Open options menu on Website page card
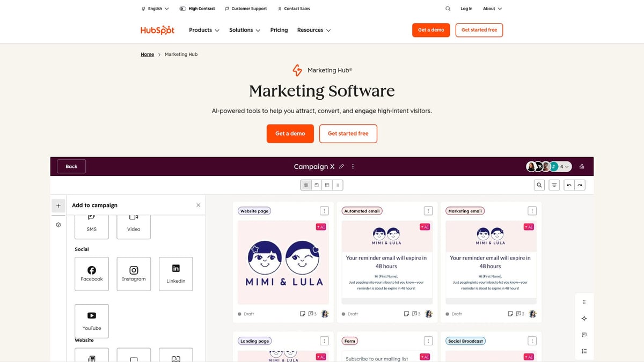Viewport: 644px width, 362px height. [x=324, y=211]
